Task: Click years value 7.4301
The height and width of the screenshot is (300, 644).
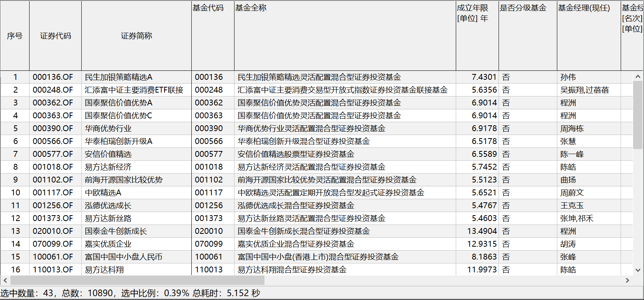Action: click(477, 77)
